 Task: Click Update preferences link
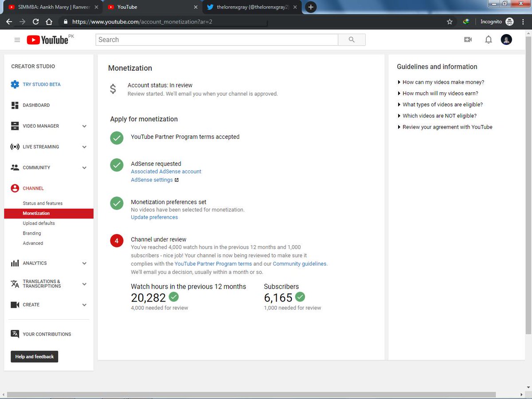coord(154,217)
